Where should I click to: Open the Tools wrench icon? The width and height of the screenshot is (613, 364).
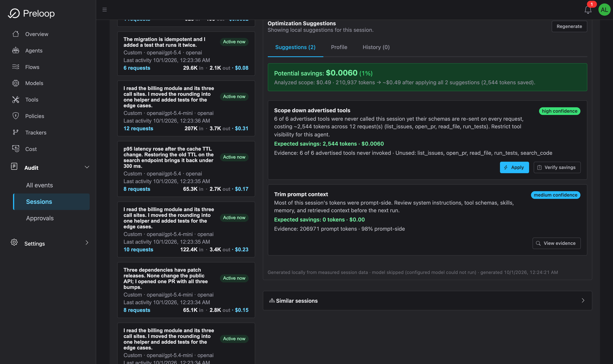click(x=16, y=100)
